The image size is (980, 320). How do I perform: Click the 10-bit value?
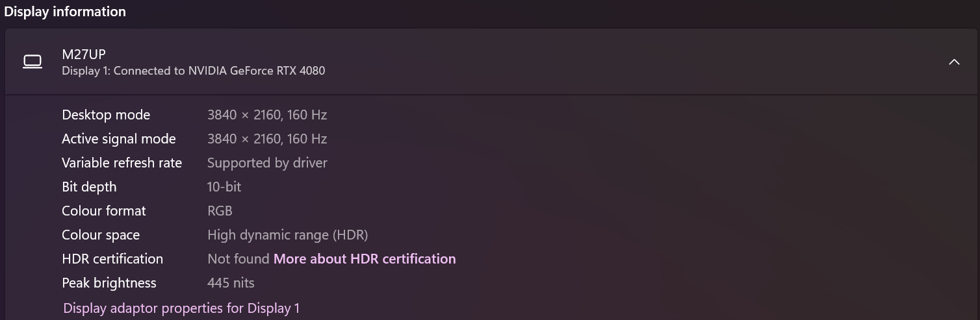pyautogui.click(x=224, y=187)
